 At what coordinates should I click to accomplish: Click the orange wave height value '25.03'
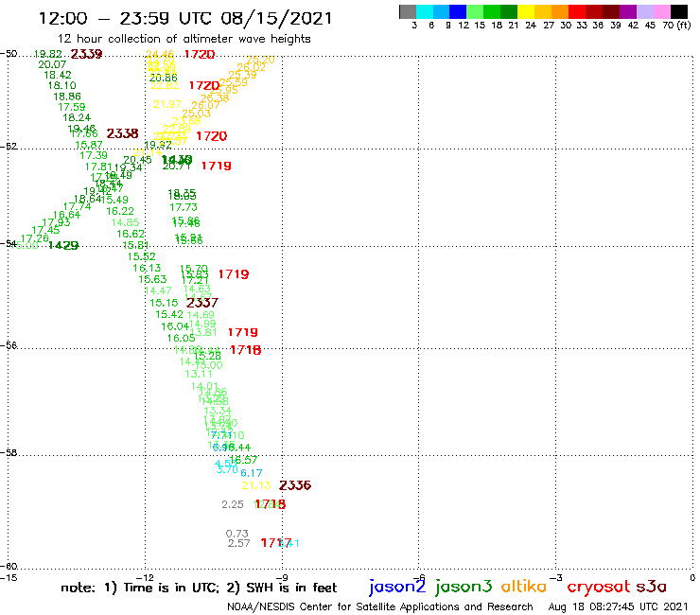click(x=196, y=114)
